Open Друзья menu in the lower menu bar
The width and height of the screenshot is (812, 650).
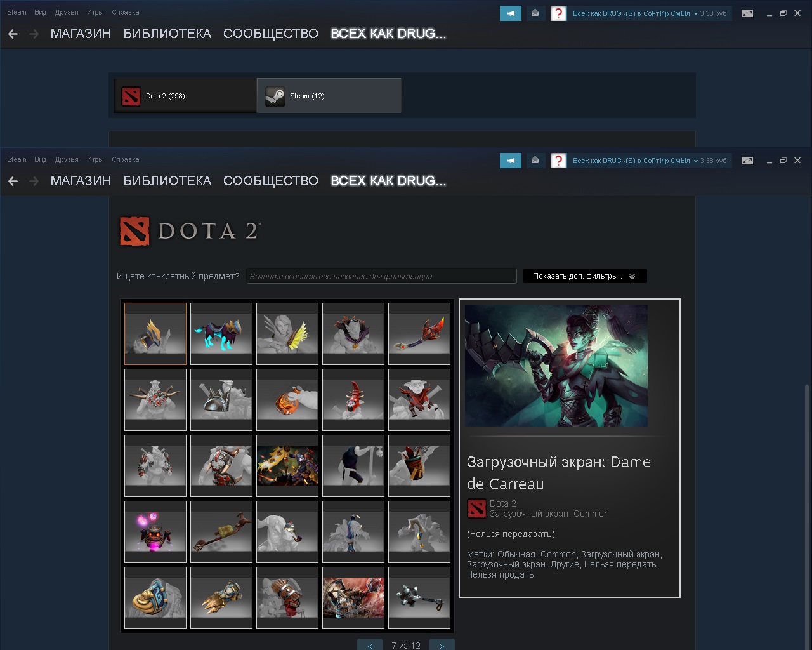click(67, 159)
